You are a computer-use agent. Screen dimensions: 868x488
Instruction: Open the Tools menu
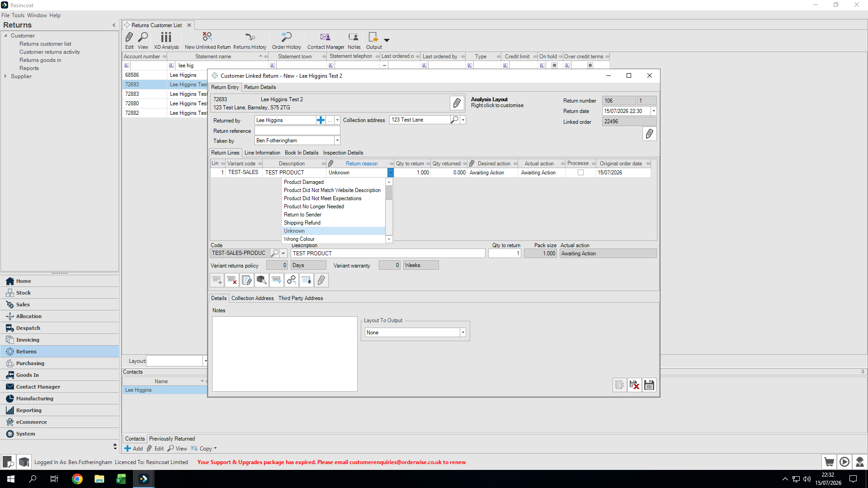[18, 15]
